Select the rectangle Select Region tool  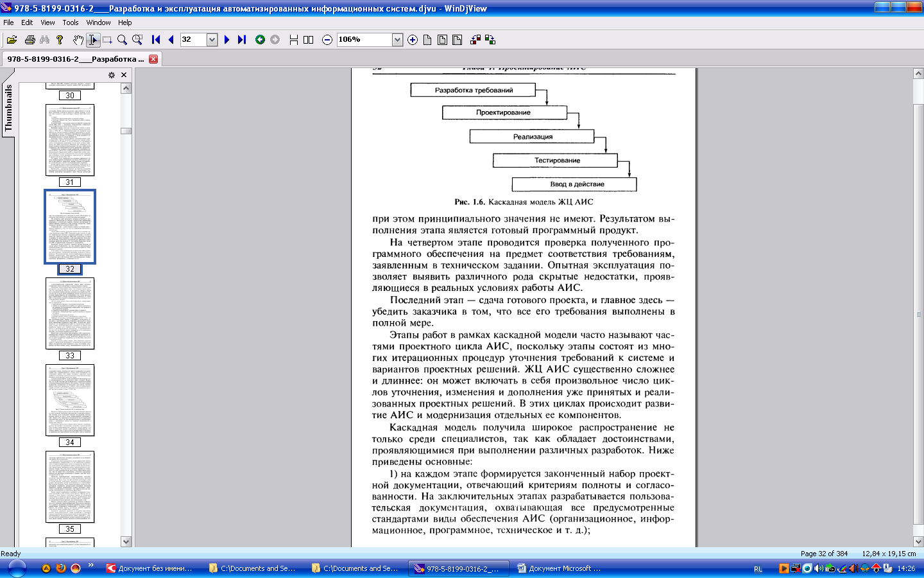107,40
